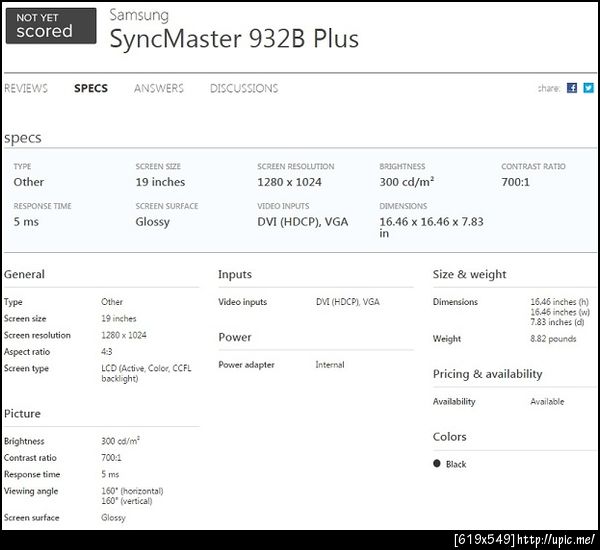600x550 pixels.
Task: Click the '5 ms' response time summary
Action: [x=26, y=222]
